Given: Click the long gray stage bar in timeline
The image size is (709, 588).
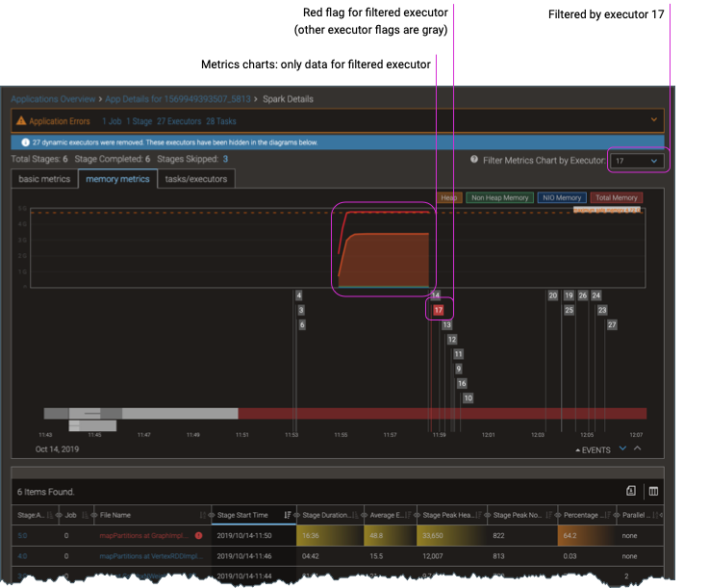Looking at the screenshot, I should (180, 414).
